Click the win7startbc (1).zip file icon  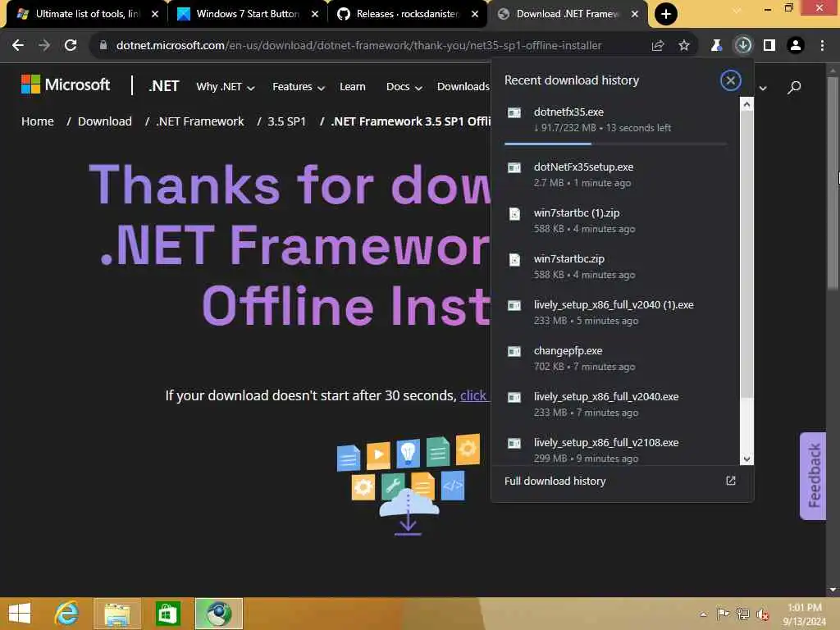click(x=514, y=214)
